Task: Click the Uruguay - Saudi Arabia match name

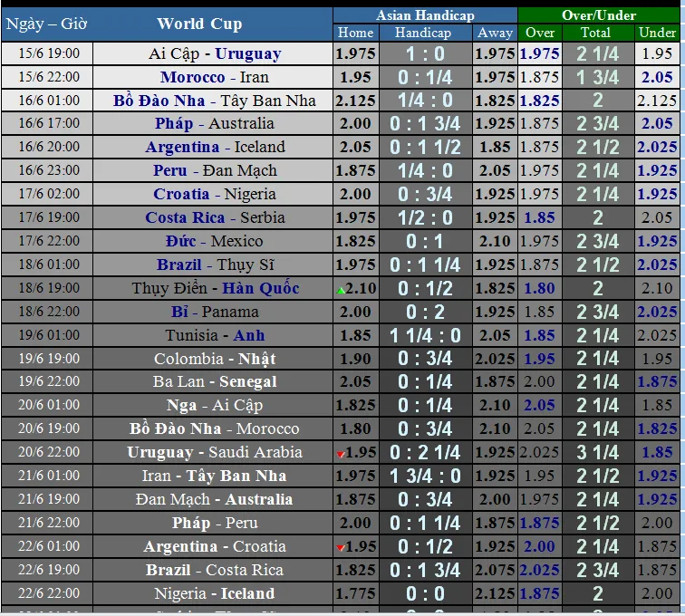Action: [215, 453]
